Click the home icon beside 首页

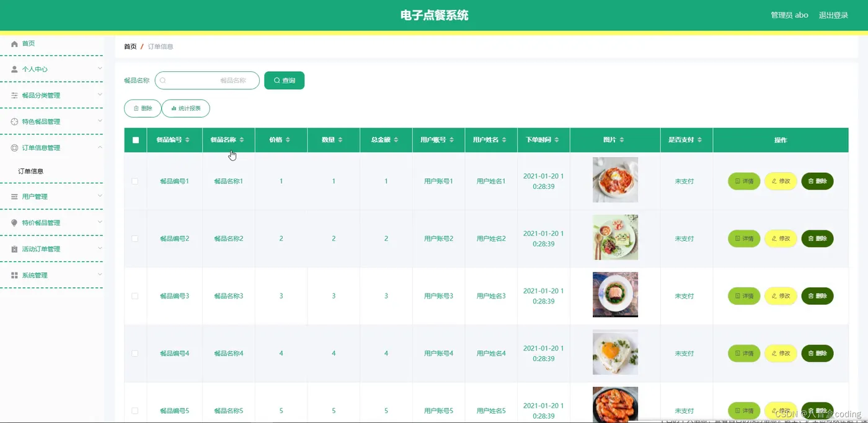click(x=14, y=44)
